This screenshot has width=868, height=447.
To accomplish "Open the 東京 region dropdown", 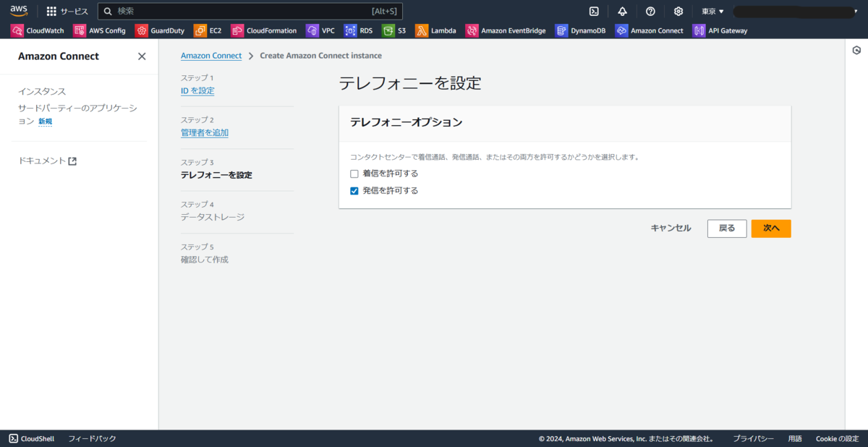I will [712, 12].
